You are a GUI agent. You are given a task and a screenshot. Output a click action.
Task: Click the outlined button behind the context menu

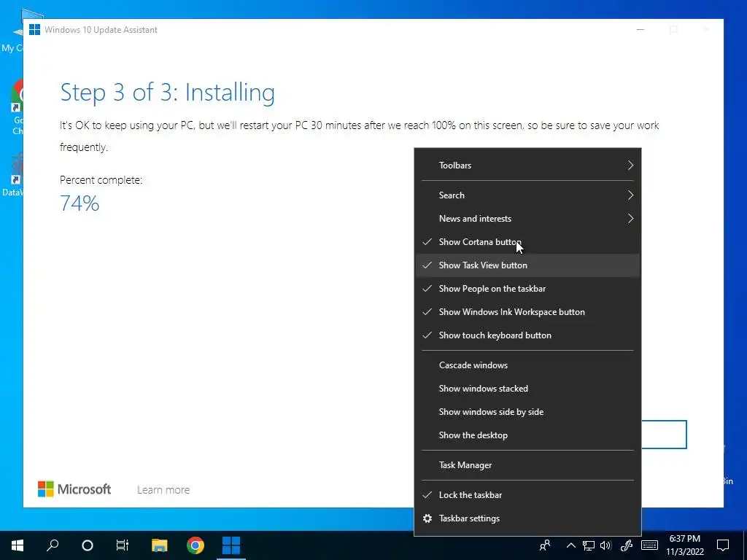coord(664,435)
